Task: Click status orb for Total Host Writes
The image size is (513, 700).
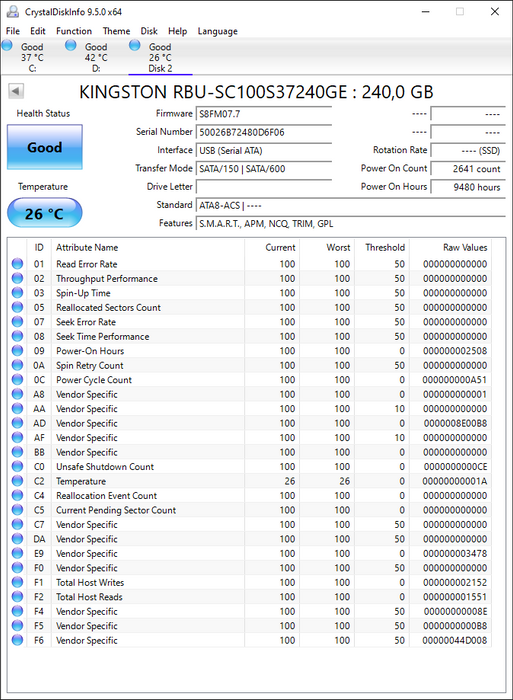Action: [x=17, y=582]
